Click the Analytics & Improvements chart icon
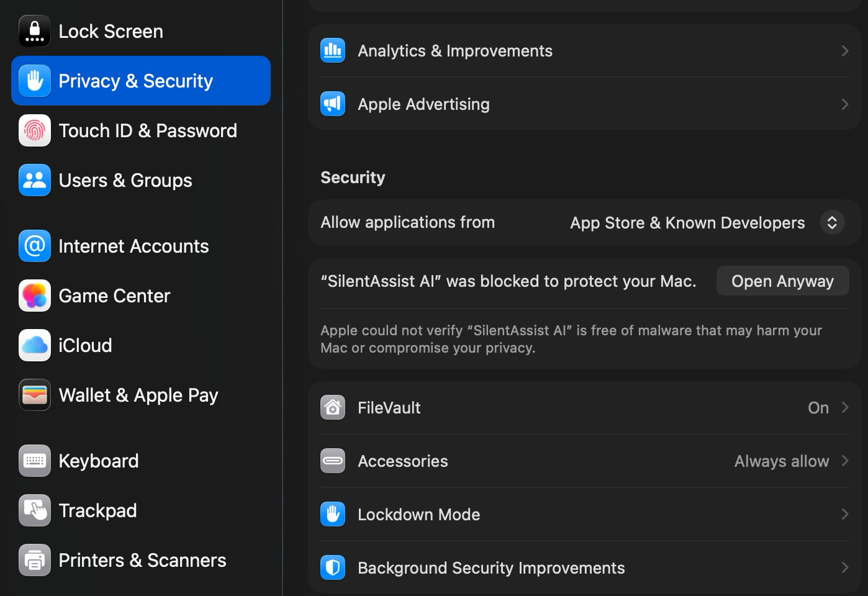This screenshot has width=868, height=596. [x=333, y=50]
